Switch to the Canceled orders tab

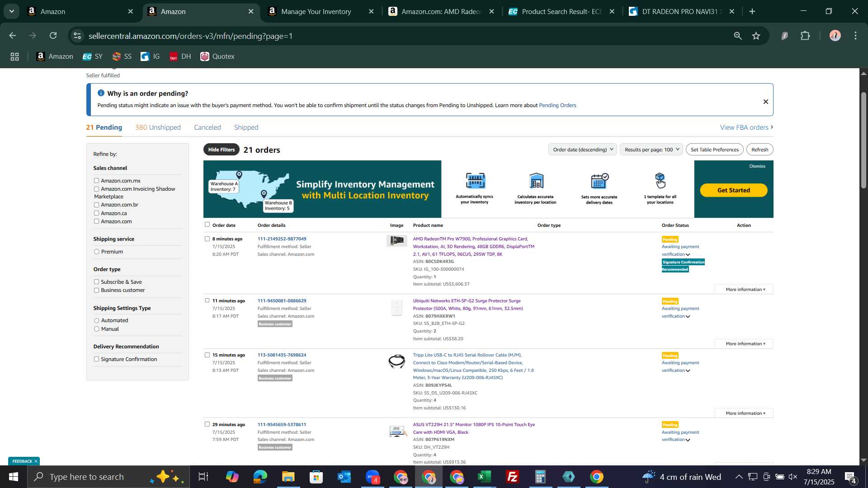(x=208, y=127)
